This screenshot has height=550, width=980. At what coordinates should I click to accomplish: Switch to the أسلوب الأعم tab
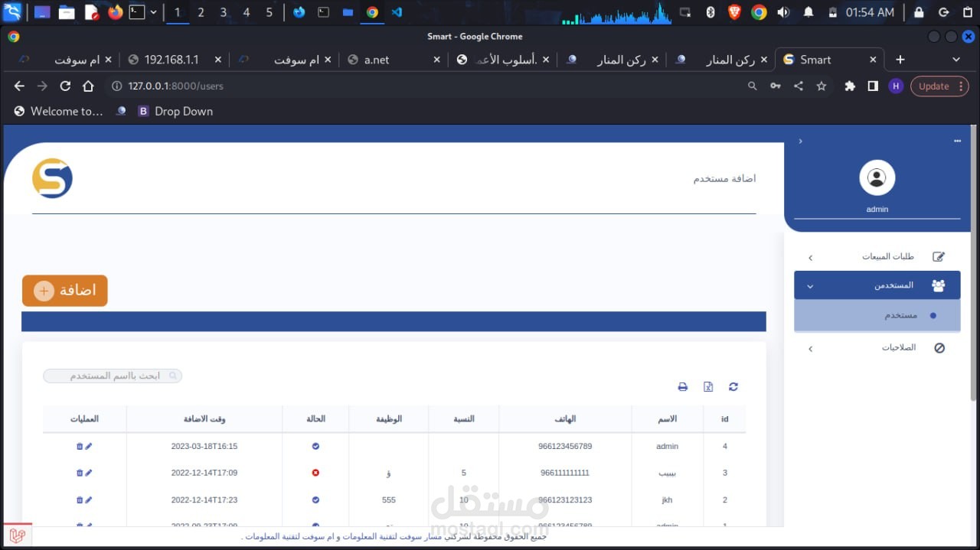[502, 60]
